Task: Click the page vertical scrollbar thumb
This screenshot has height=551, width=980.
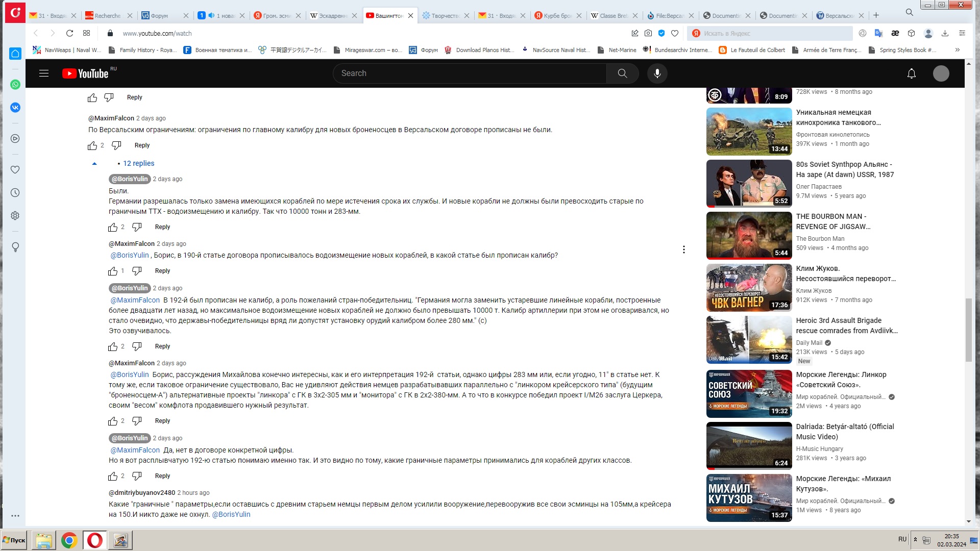Action: (x=968, y=330)
